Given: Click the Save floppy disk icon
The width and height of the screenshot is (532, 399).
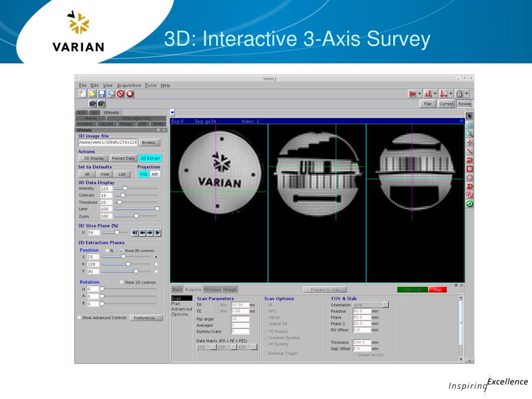Looking at the screenshot, I should [x=101, y=94].
